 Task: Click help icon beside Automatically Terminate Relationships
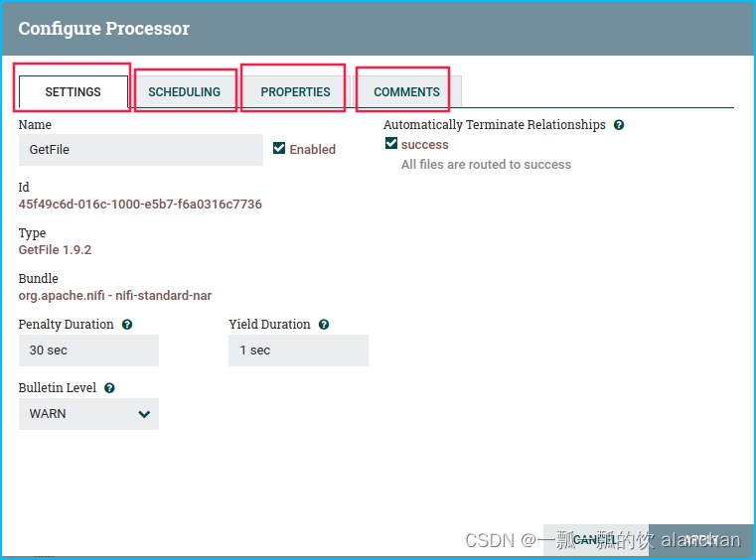tap(619, 125)
